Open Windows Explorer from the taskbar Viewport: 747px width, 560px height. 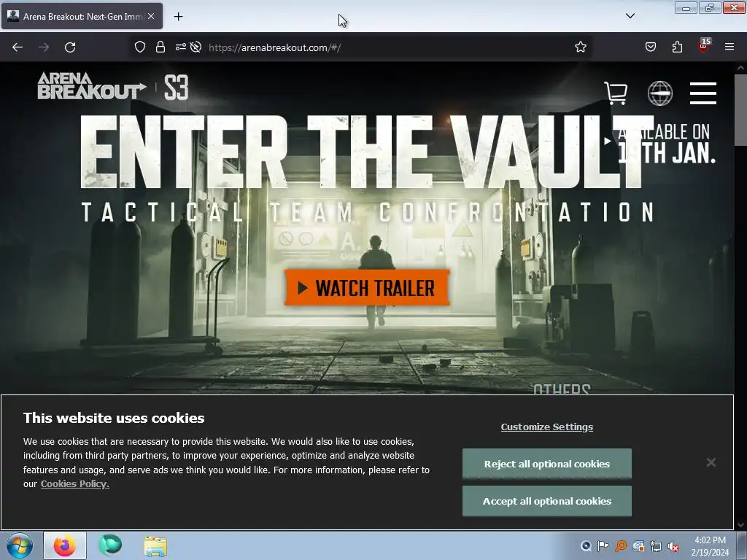[x=155, y=546]
